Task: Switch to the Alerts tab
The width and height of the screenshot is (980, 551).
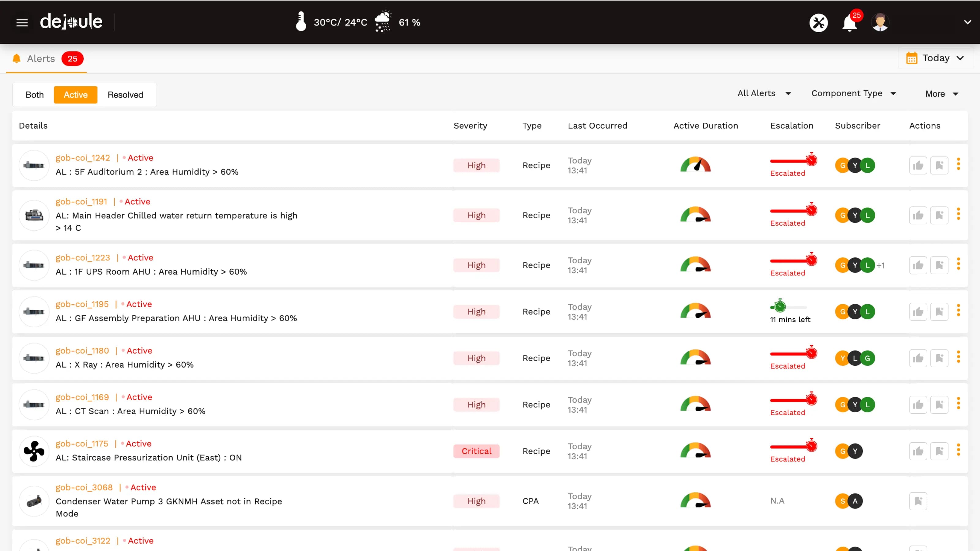Action: [41, 58]
